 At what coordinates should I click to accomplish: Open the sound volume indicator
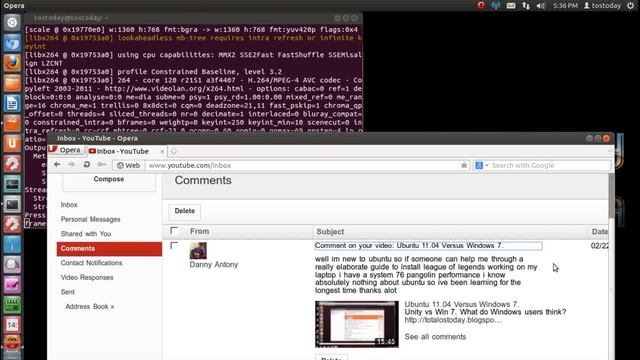541,5
